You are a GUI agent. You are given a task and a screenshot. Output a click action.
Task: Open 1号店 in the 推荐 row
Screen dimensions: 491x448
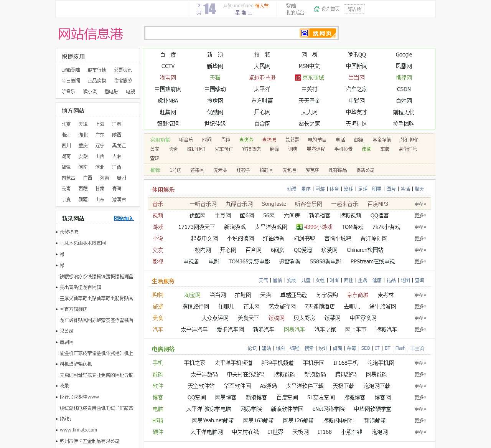click(x=175, y=170)
